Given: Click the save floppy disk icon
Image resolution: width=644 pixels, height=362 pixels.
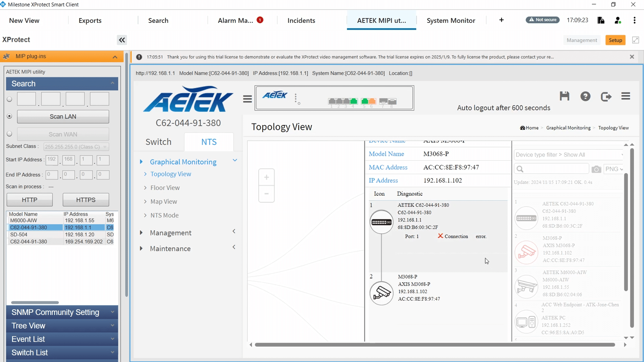Looking at the screenshot, I should click(564, 96).
